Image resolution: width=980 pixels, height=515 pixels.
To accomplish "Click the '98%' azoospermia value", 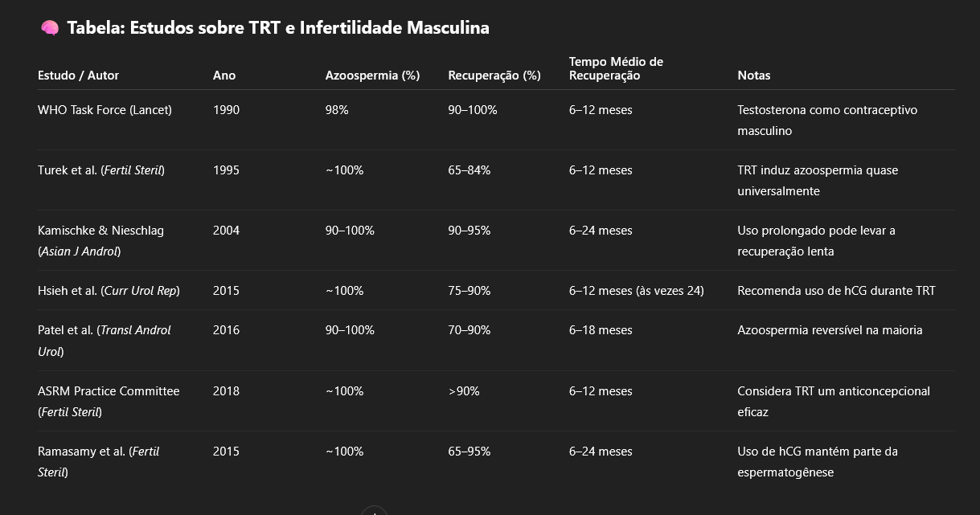I will tap(337, 110).
